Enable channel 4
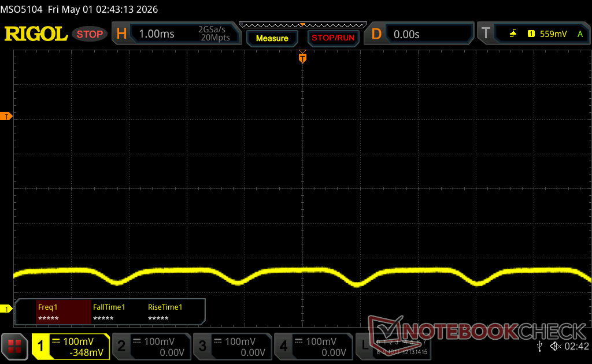Image resolution: width=592 pixels, height=364 pixels. (x=313, y=346)
